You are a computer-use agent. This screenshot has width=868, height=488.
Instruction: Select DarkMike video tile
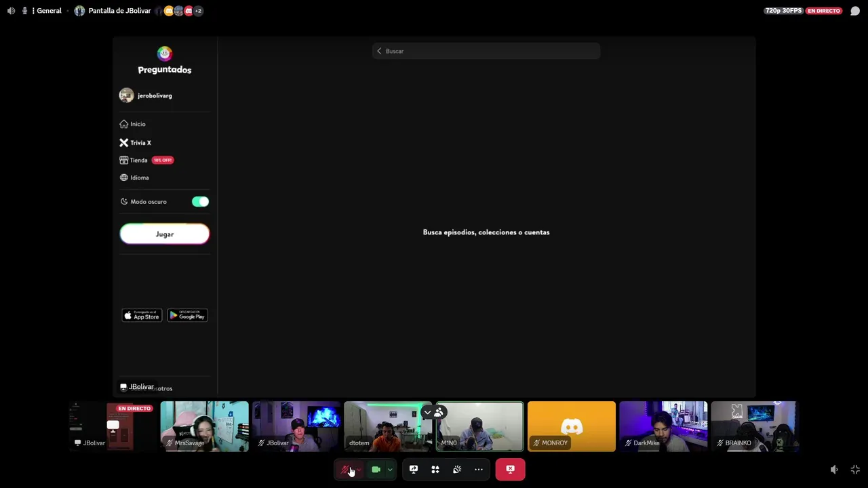click(x=663, y=426)
